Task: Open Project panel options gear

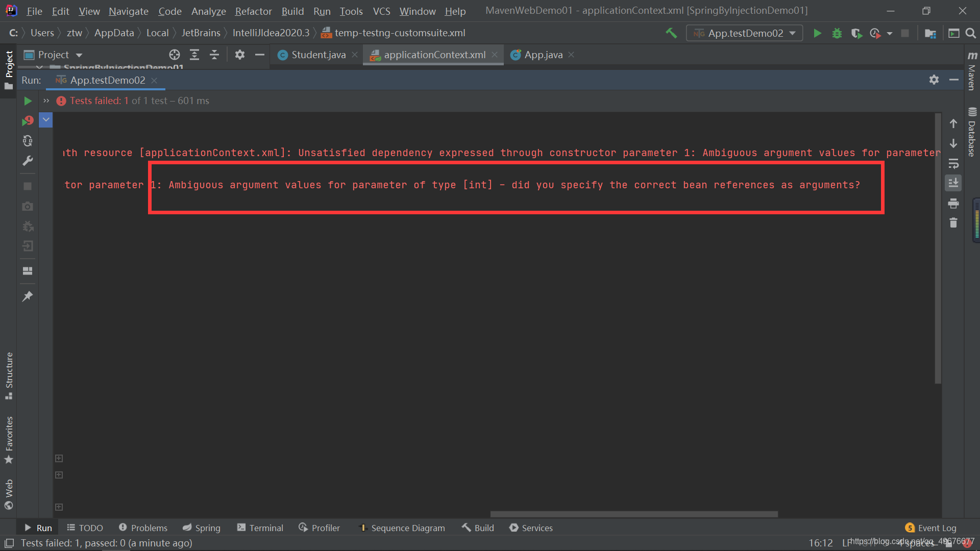Action: pos(240,55)
